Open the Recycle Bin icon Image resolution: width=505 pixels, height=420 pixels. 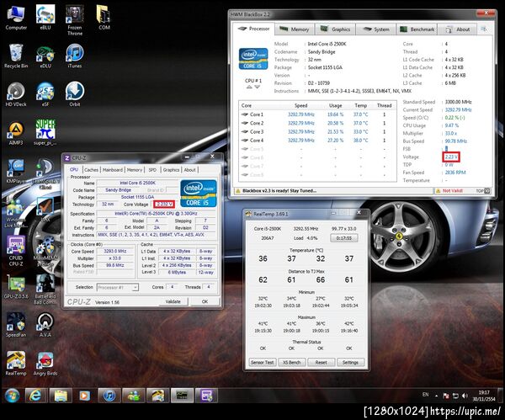click(16, 56)
